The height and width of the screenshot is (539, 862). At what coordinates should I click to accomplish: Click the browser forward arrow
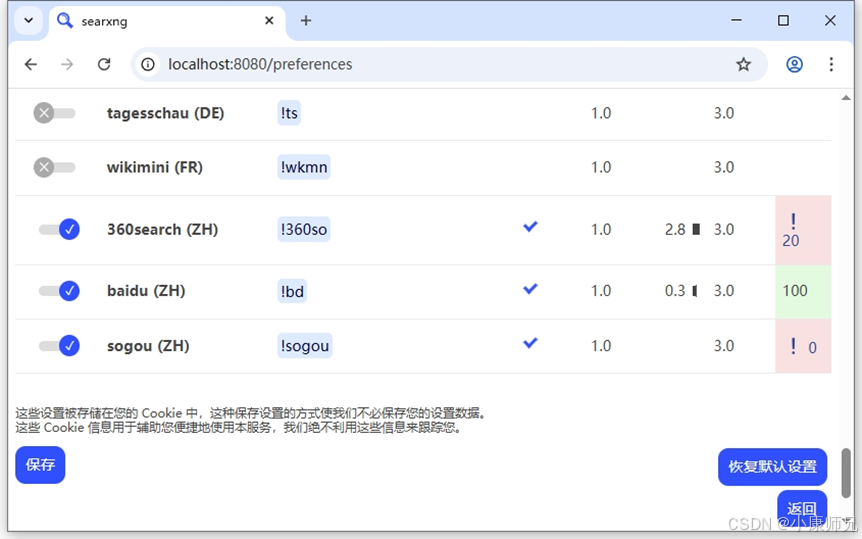click(67, 64)
